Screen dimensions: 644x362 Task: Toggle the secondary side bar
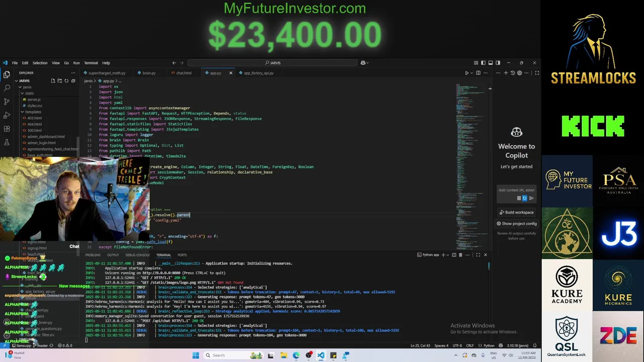point(498,63)
